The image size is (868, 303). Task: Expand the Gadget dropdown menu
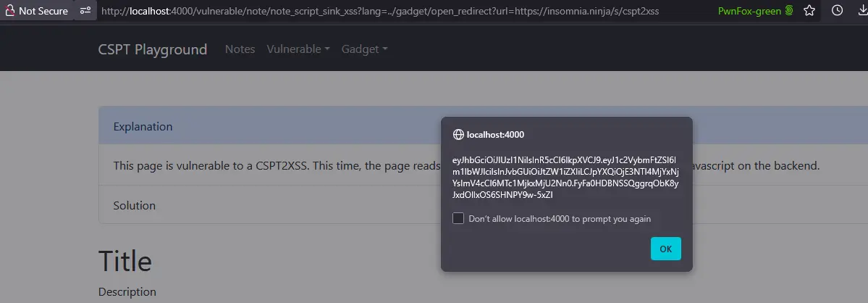[x=364, y=49]
